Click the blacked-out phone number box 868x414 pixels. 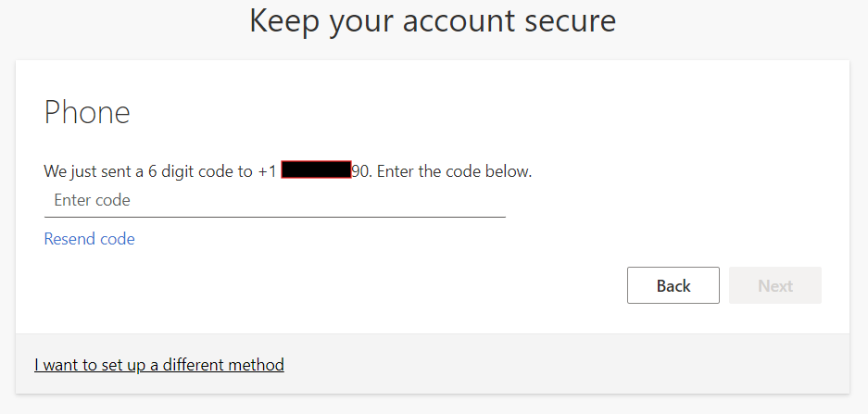(316, 170)
